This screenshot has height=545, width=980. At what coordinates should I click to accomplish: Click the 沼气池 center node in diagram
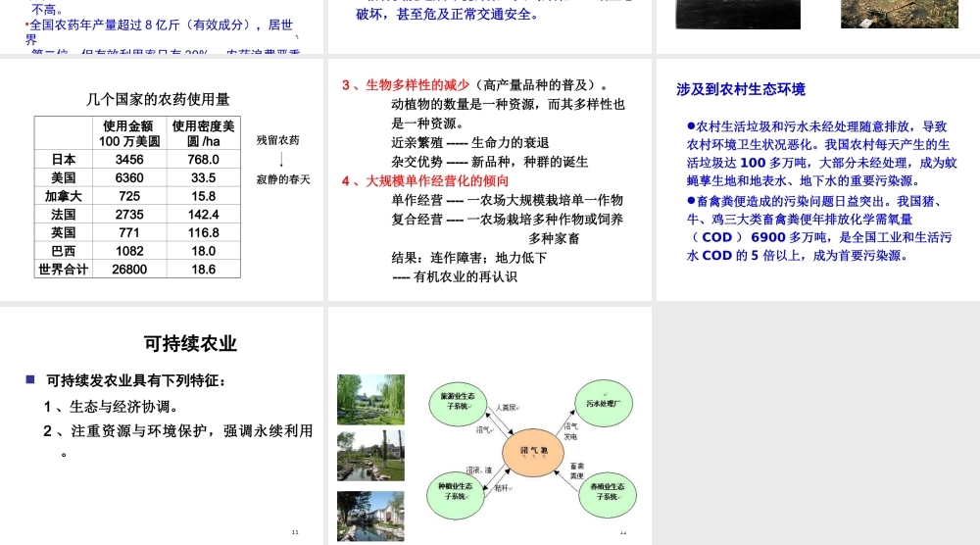[x=533, y=452]
